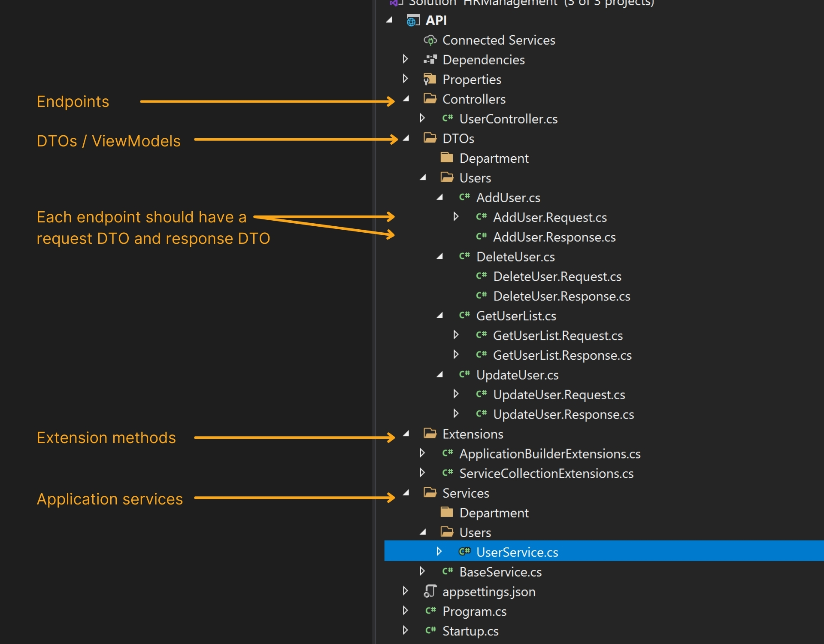Expand the GetUserList.Request.cs node
This screenshot has width=824, height=644.
tap(456, 335)
